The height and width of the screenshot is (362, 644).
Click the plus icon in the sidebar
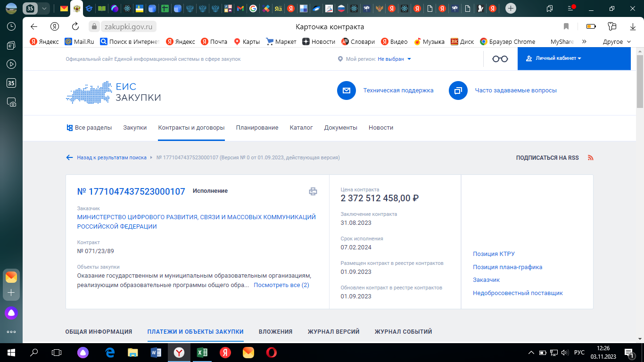click(x=11, y=293)
